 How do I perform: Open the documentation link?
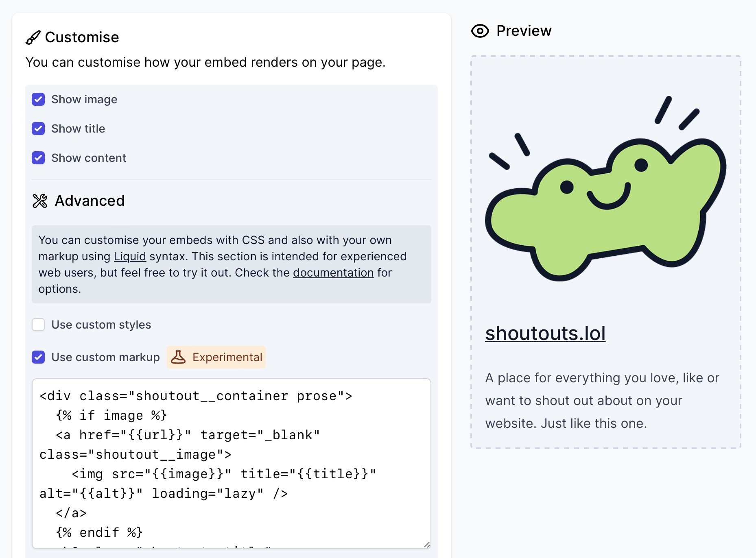(333, 272)
